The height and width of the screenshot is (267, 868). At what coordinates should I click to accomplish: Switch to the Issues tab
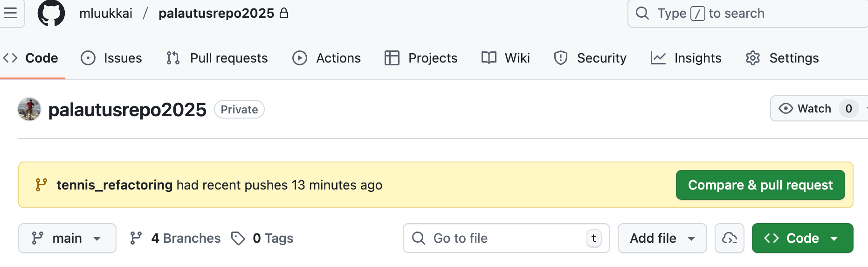[111, 58]
